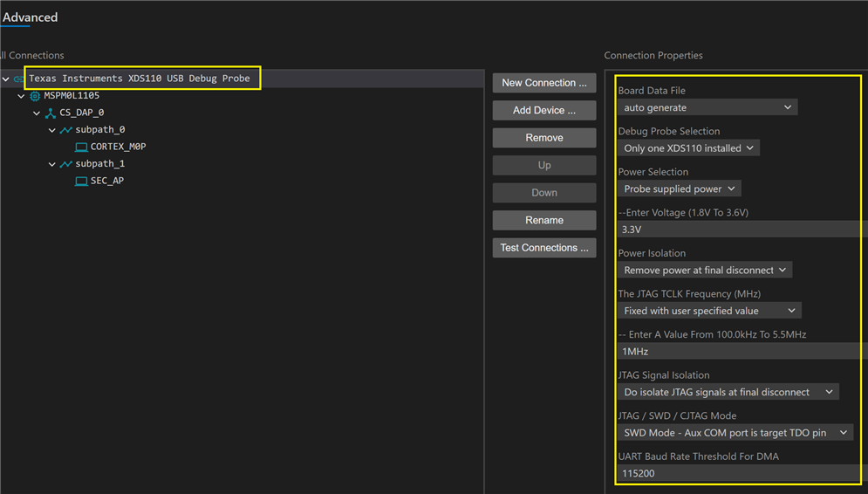Select the subpath_0 entry

click(99, 129)
